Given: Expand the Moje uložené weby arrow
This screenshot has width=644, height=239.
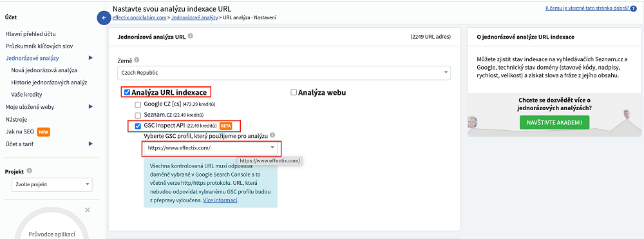Looking at the screenshot, I should tap(90, 107).
